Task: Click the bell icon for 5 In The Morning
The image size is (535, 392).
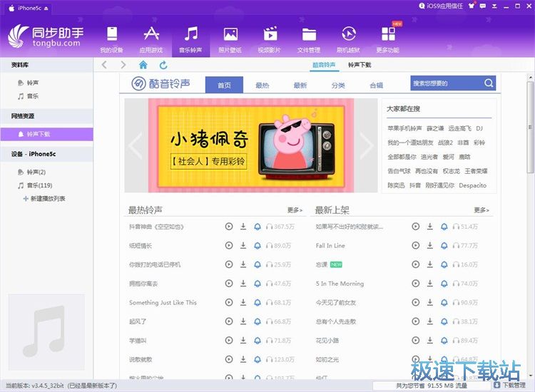Action: (444, 284)
